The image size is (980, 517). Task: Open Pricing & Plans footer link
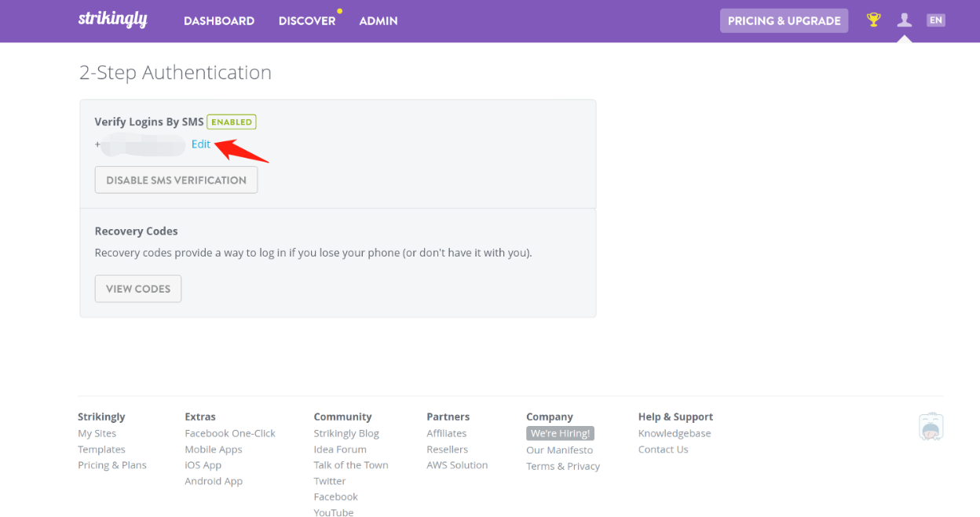(x=112, y=465)
